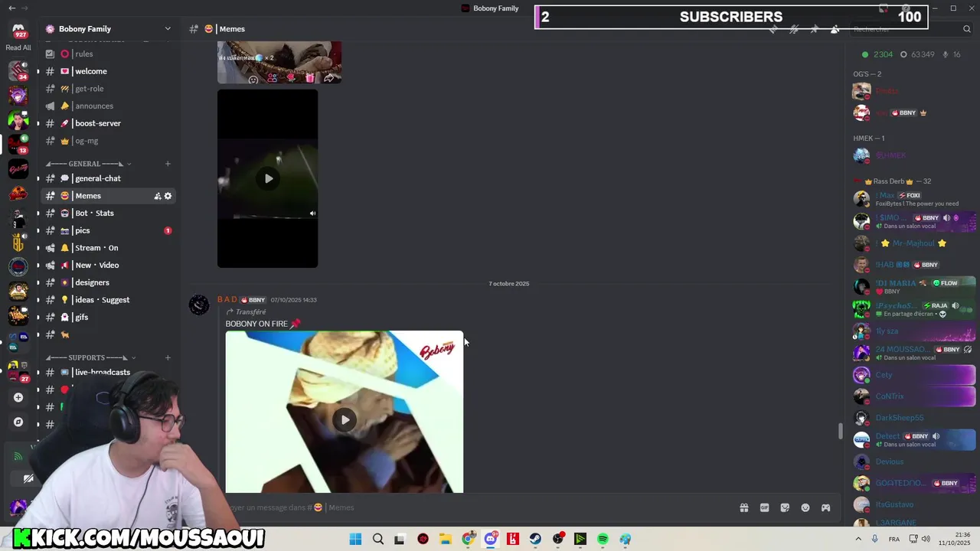Open member Devious profile
980x551 pixels.
913,461
